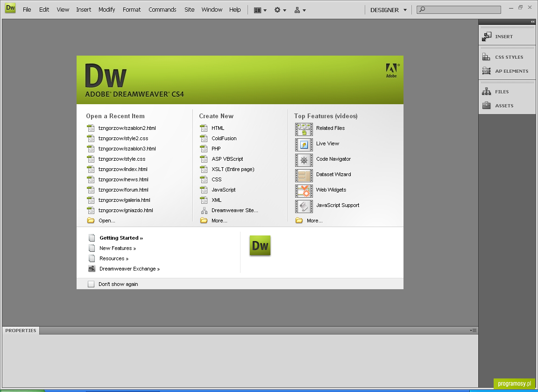
Task: Open the ASSETS panel icon
Action: pyautogui.click(x=486, y=106)
